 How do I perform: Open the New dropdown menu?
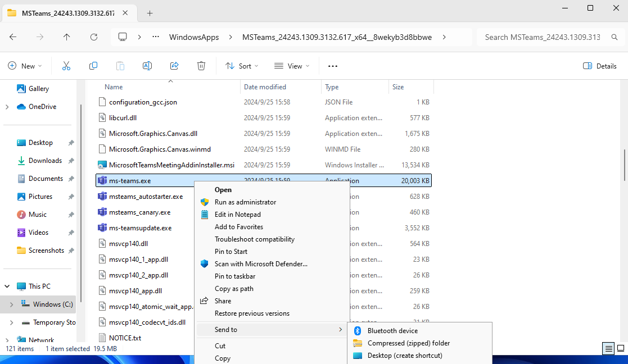[25, 66]
